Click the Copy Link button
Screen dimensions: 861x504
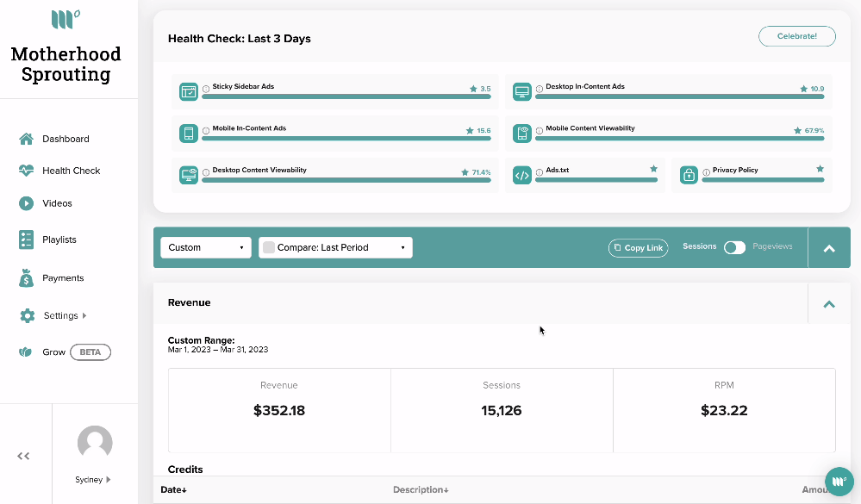pyautogui.click(x=638, y=247)
